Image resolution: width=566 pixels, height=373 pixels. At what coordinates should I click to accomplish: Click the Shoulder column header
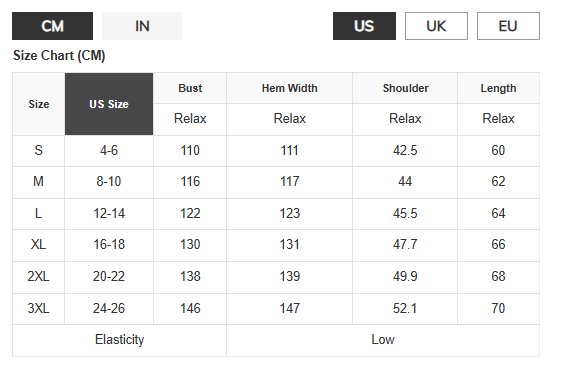[x=405, y=88]
